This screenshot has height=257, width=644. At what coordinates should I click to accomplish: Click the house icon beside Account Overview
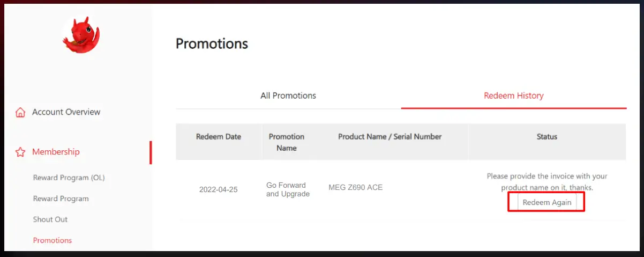20,112
